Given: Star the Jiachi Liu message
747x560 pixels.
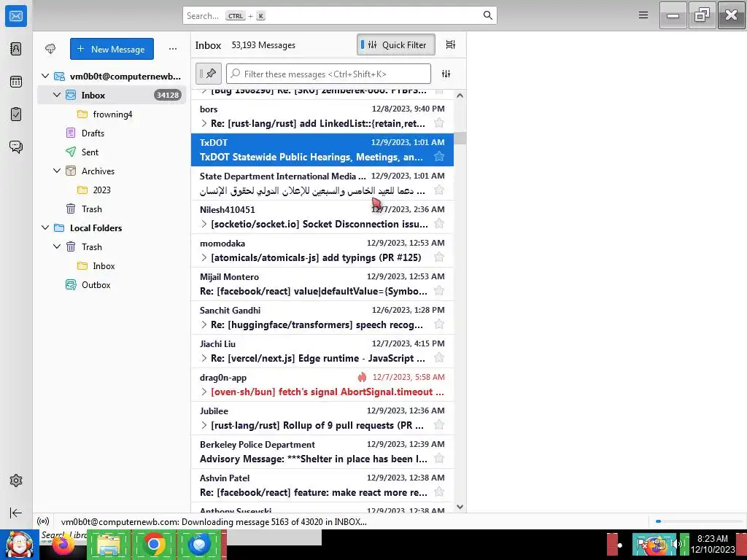Looking at the screenshot, I should [439, 358].
